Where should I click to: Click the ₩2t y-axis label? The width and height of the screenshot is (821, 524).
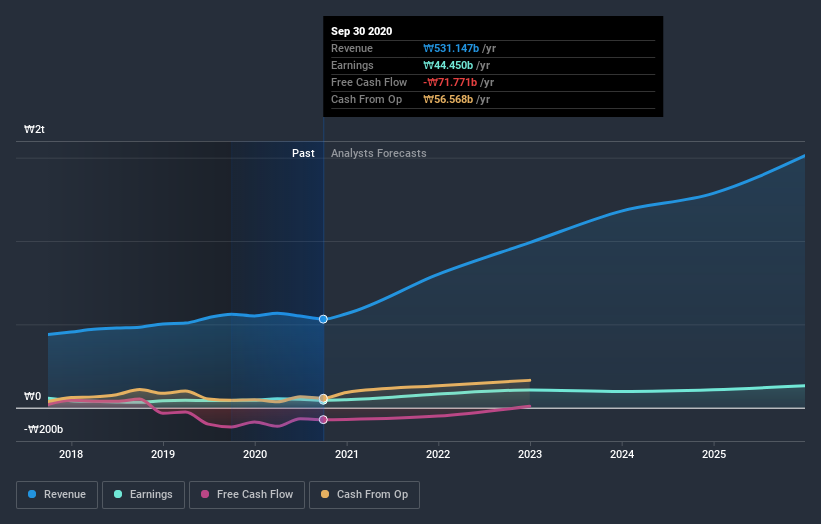pyautogui.click(x=34, y=129)
